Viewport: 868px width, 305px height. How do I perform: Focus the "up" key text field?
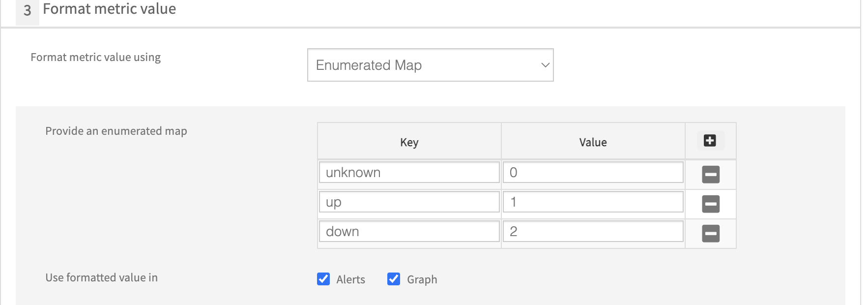tap(409, 202)
